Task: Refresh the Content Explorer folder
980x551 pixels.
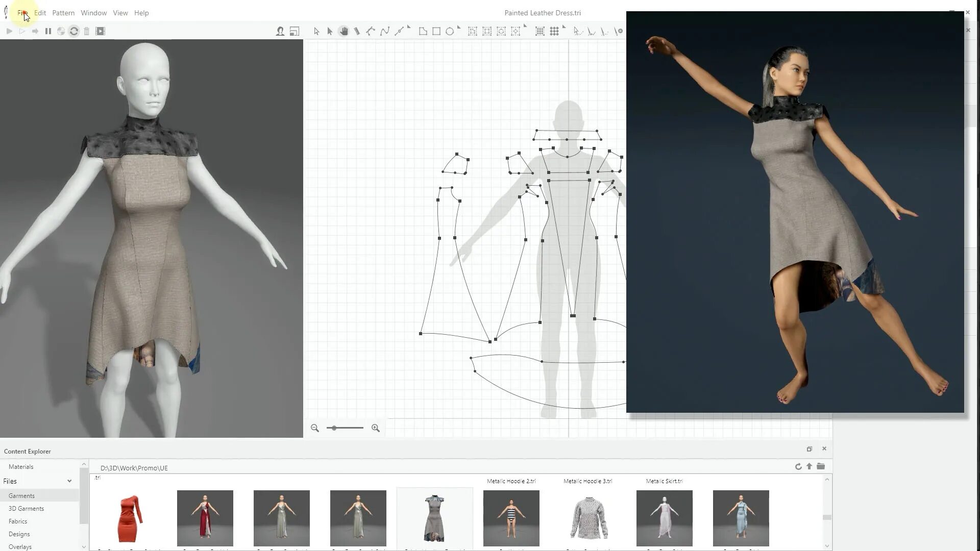Action: 798,466
